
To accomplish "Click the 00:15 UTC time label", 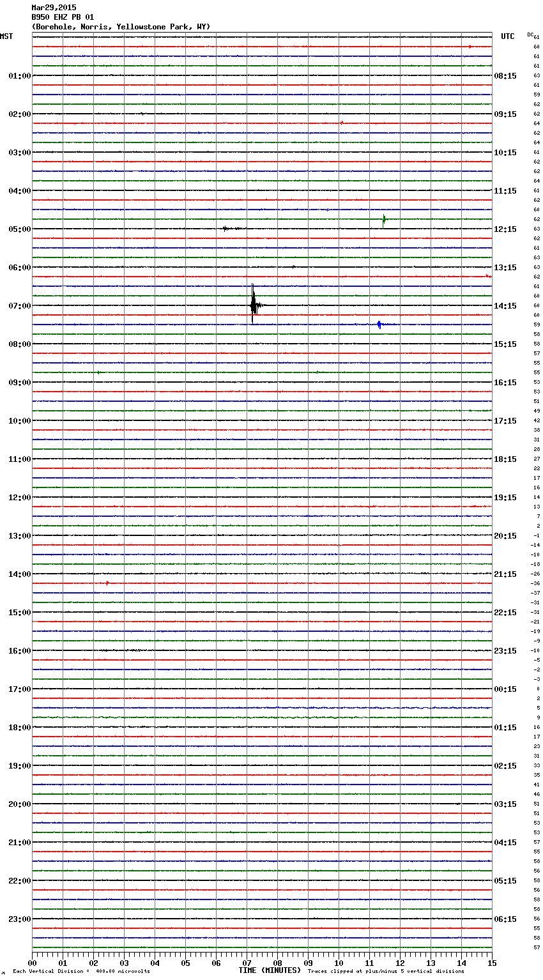I will click(505, 689).
